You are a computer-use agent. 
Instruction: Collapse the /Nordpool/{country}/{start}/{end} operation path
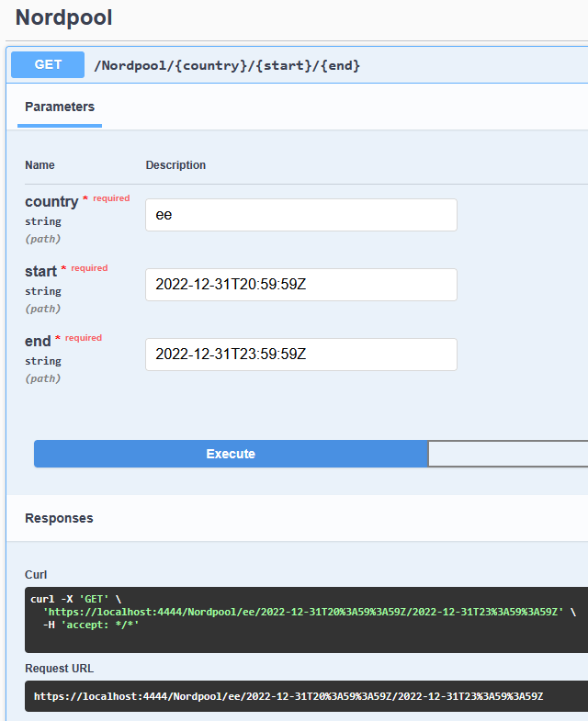227,65
